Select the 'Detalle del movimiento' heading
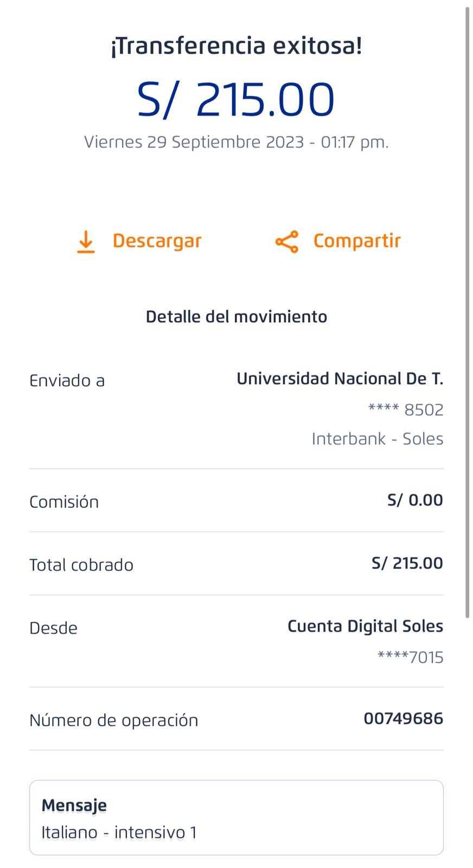Viewport: 473px width, 868px height. (236, 317)
